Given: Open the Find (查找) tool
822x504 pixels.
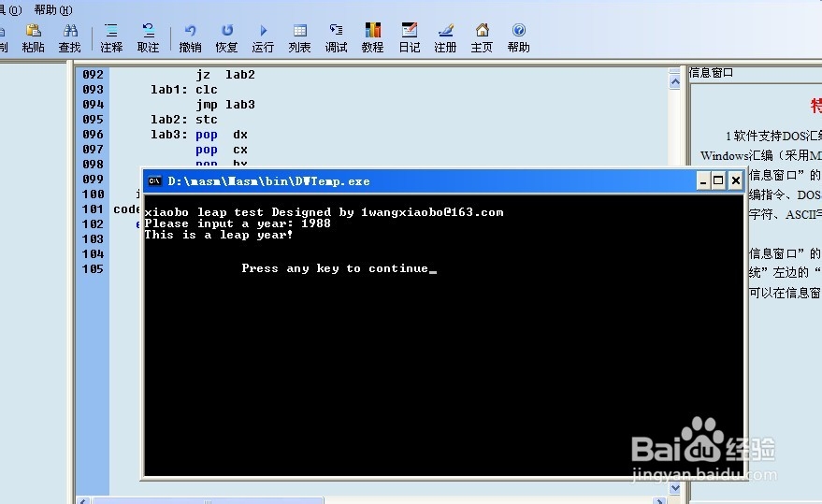Looking at the screenshot, I should click(69, 38).
